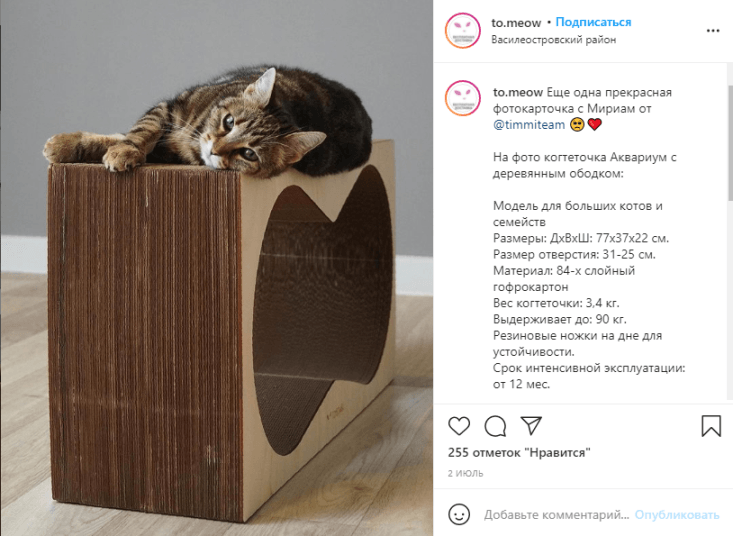The width and height of the screenshot is (733, 536).
Task: Publish the comment with Опубликовать
Action: pyautogui.click(x=676, y=515)
